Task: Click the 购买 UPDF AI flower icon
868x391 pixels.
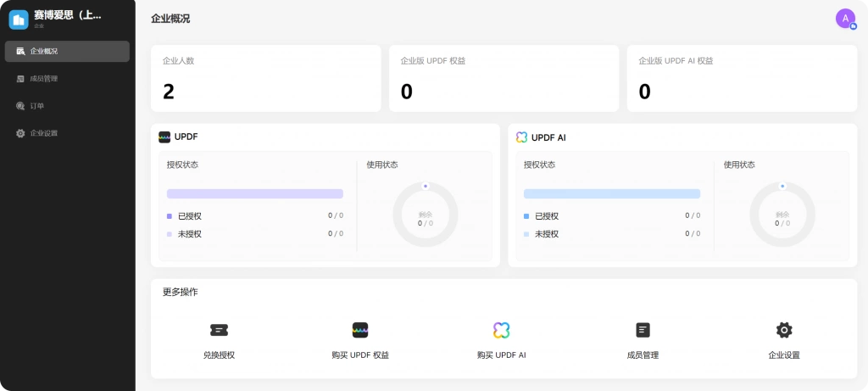Action: (x=502, y=330)
